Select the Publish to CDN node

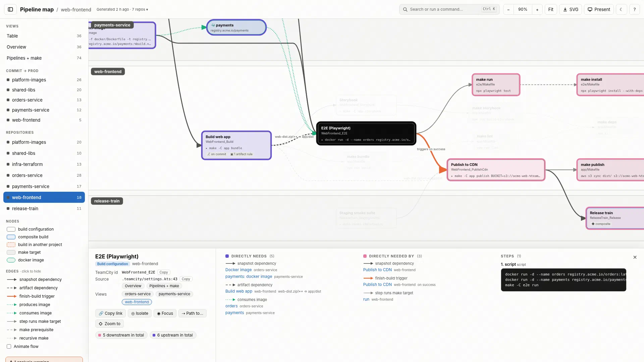(496, 170)
